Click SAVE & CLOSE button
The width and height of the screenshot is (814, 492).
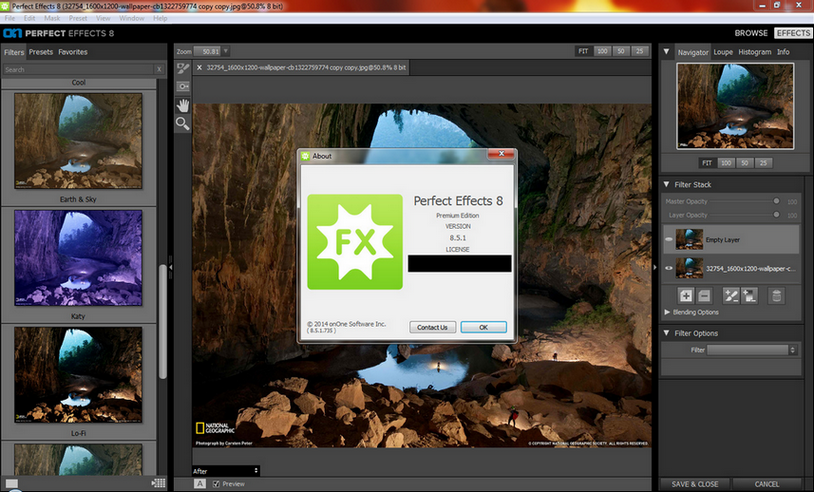[695, 484]
